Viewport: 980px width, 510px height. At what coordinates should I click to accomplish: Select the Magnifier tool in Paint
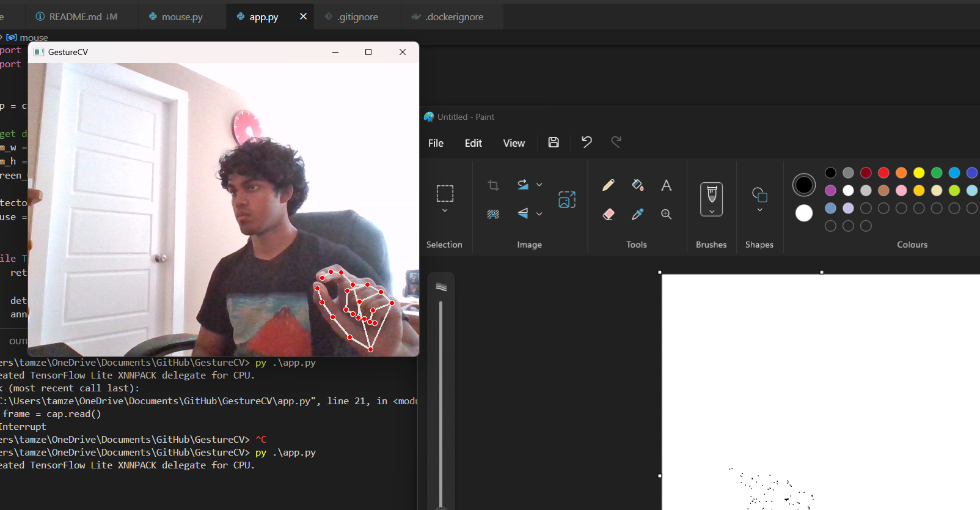(666, 214)
